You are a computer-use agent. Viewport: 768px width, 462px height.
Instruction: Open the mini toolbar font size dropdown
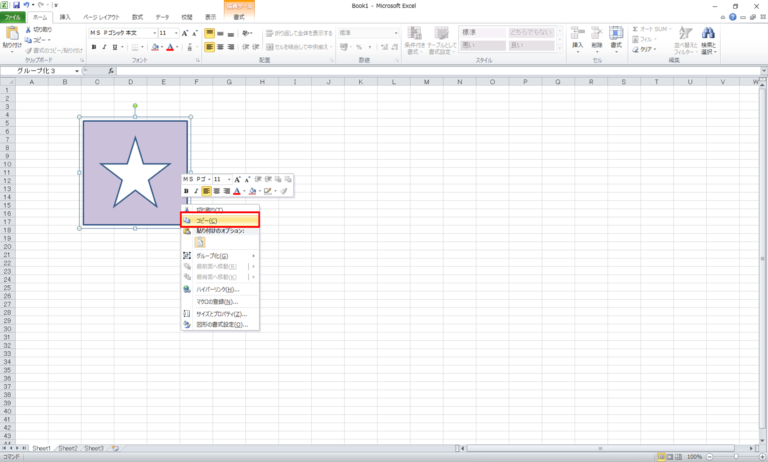[229, 179]
